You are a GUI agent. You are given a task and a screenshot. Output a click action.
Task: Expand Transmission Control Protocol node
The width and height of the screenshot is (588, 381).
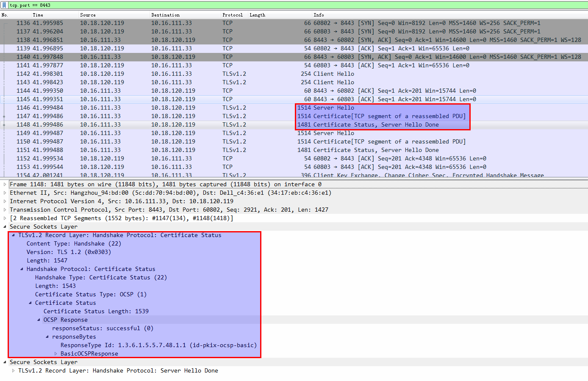tap(5, 210)
